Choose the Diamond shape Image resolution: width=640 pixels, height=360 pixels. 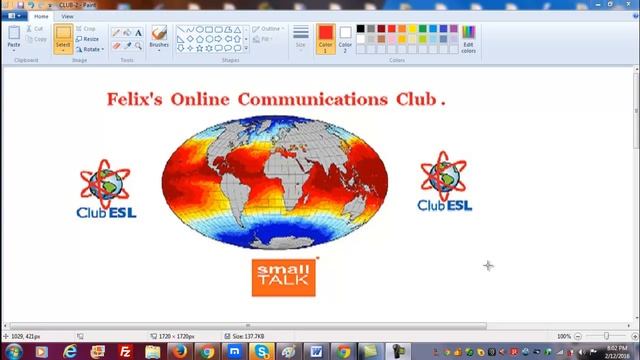190,39
